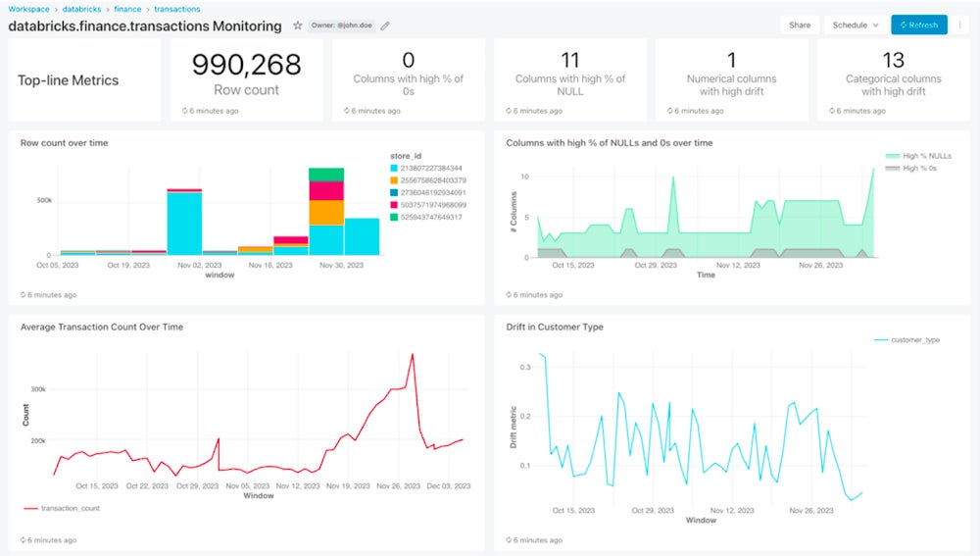Click clock icon under Average Transaction Count chart

tap(24, 539)
